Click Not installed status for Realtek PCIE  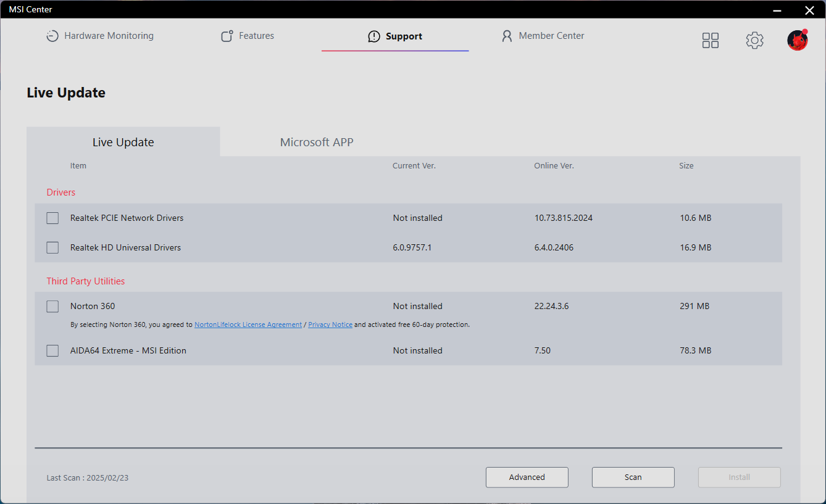[418, 218]
